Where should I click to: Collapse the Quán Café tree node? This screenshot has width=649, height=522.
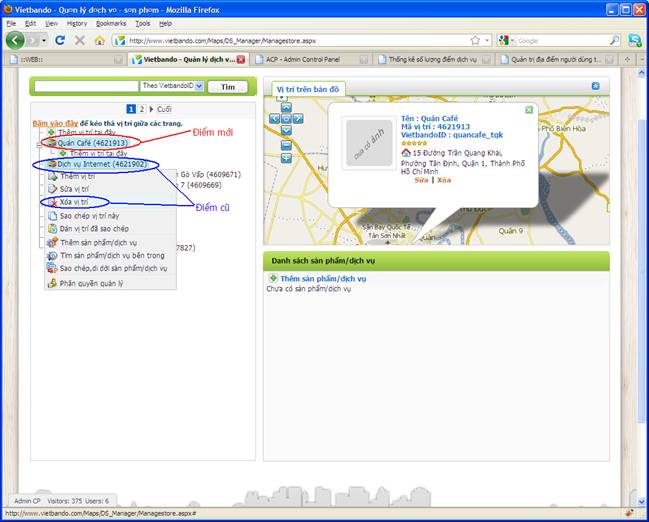pos(39,145)
